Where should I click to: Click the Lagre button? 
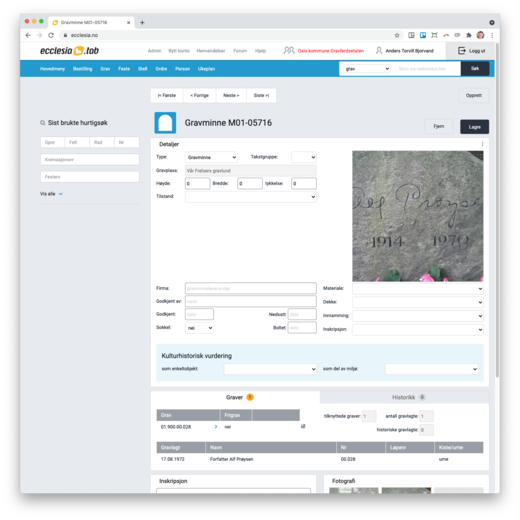point(474,127)
